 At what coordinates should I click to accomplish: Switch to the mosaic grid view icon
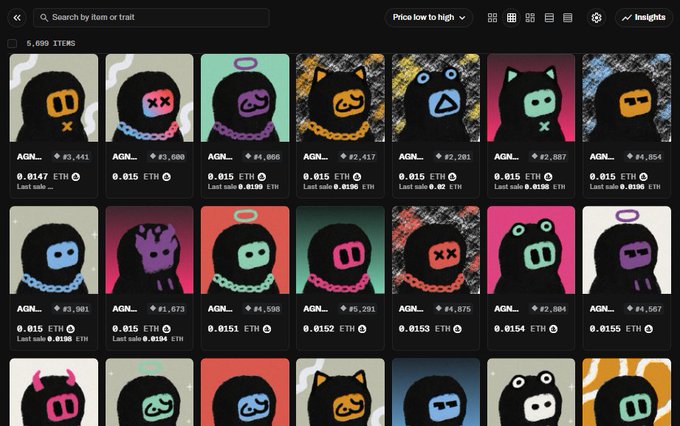click(530, 18)
